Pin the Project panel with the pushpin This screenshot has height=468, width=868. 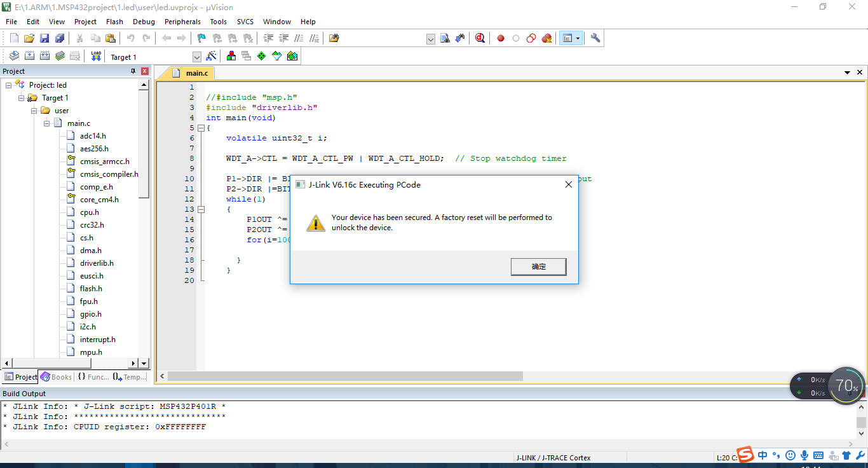133,71
